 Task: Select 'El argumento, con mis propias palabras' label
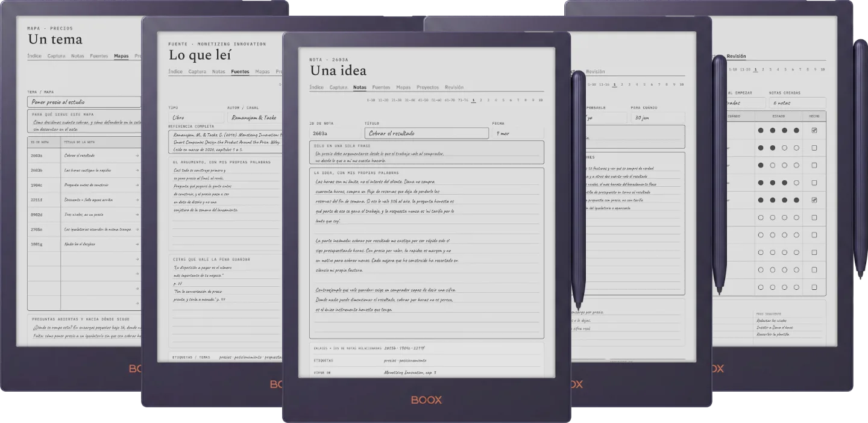tap(222, 162)
